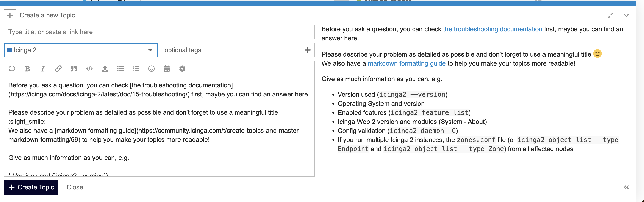644x202 pixels.
Task: Collapse the composer with down chevron
Action: point(626,15)
